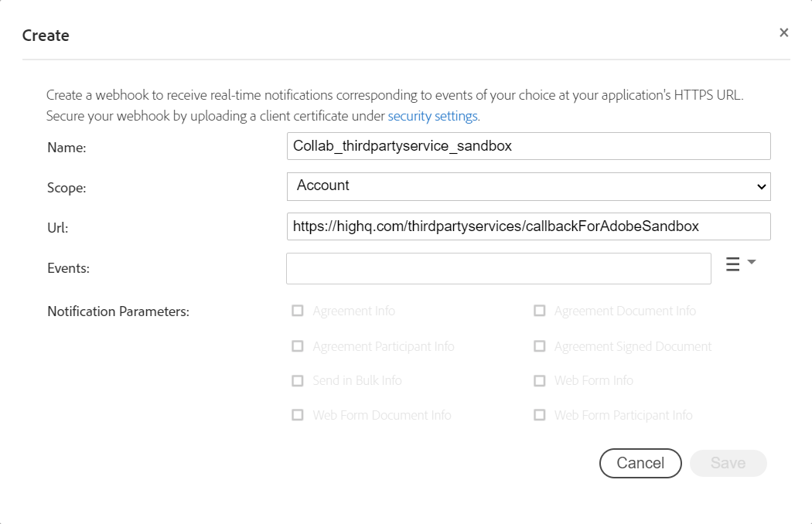Click the Notification Parameters label

(x=118, y=311)
